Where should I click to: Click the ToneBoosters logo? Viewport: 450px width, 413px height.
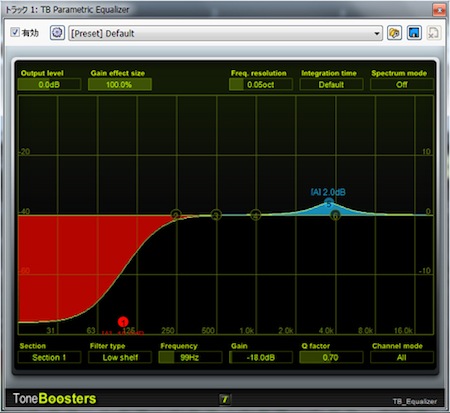pos(54,399)
